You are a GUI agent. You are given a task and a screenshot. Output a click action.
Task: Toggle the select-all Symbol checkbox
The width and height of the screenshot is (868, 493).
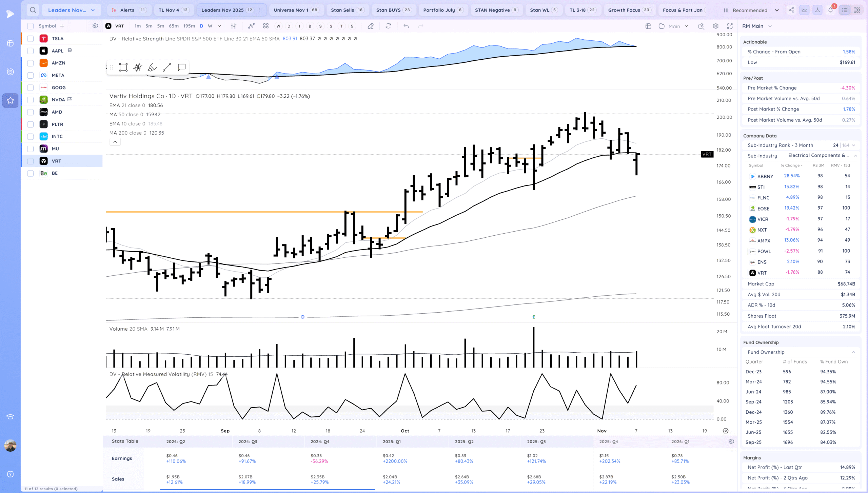point(31,26)
